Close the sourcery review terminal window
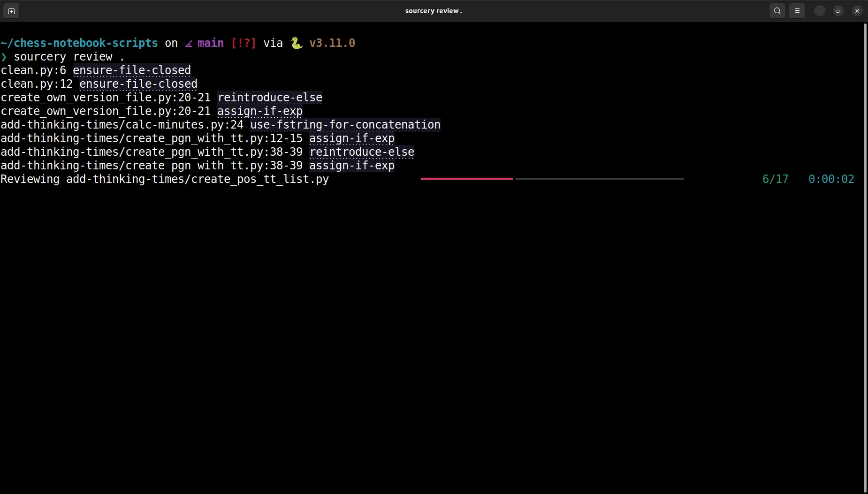Viewport: 868px width, 494px height. (857, 11)
